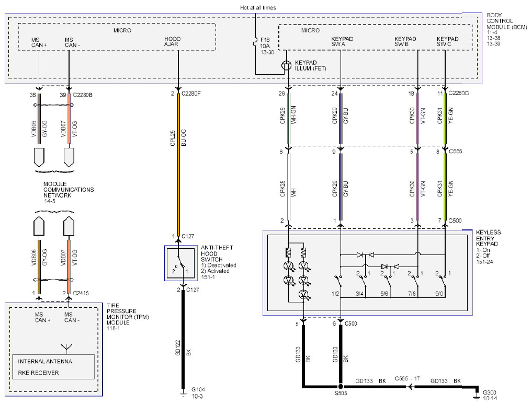Click the 9/0 keypad switch contact
The height and width of the screenshot is (405, 532).
442,282
